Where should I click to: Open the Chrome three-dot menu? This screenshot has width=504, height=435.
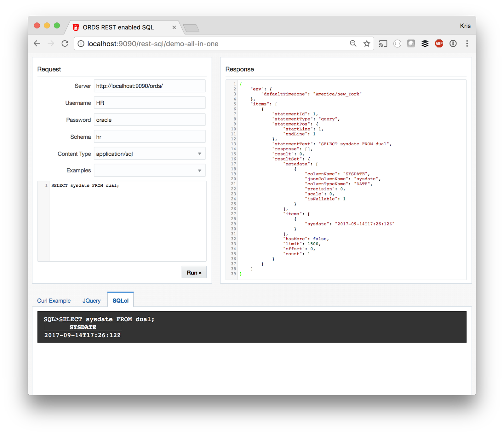(467, 43)
